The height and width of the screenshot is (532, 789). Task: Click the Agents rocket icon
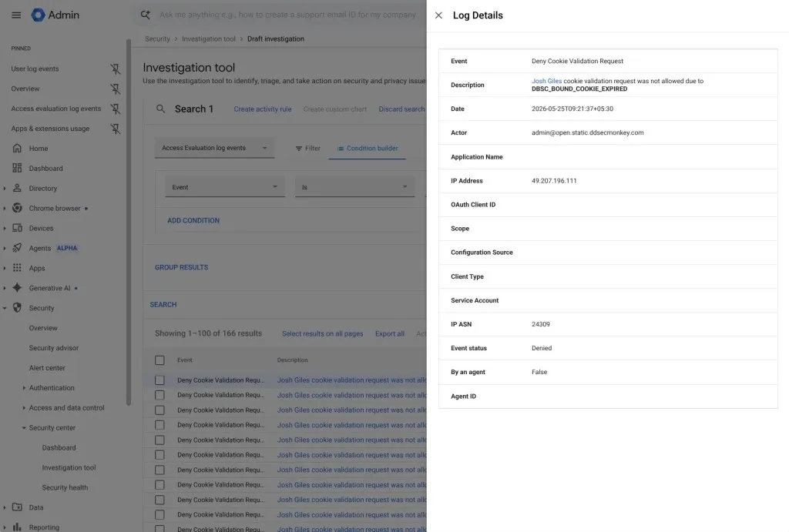point(17,248)
